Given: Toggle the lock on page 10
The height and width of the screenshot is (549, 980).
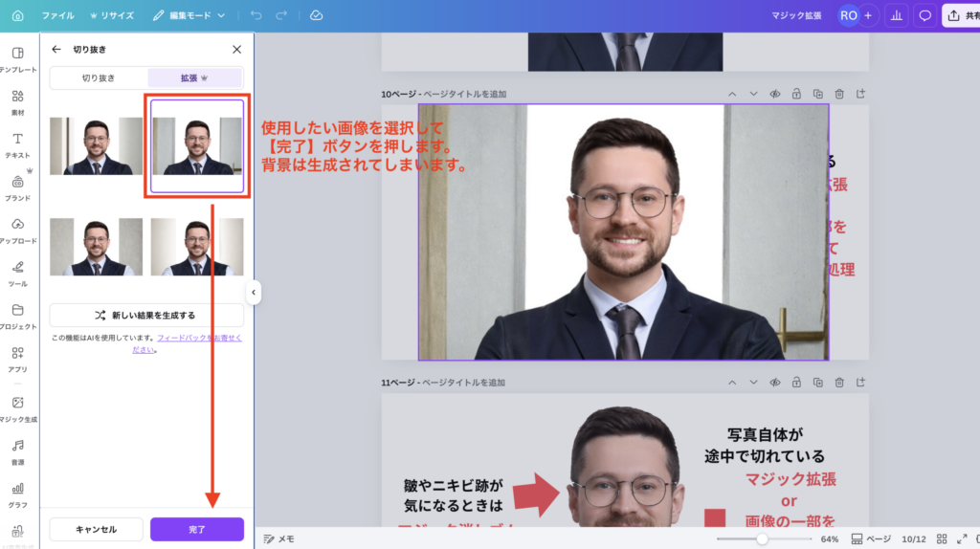Looking at the screenshot, I should pyautogui.click(x=796, y=94).
